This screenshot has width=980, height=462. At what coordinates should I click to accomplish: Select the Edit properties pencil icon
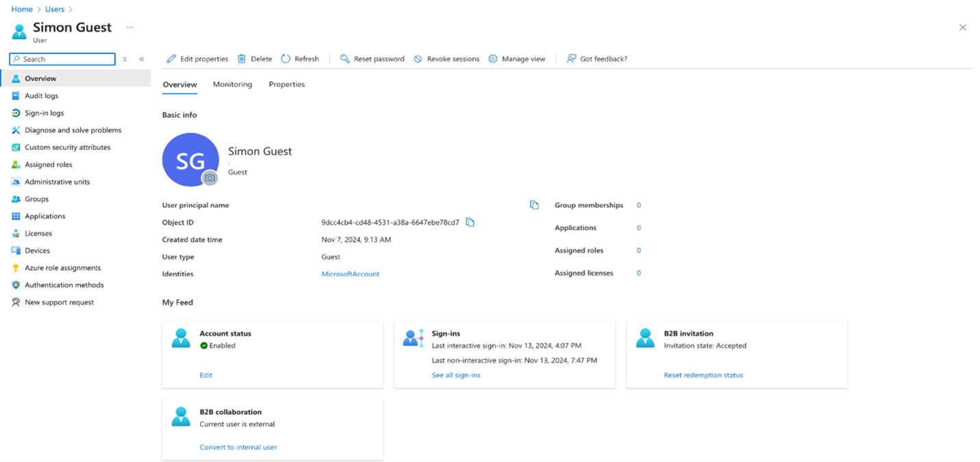point(170,59)
